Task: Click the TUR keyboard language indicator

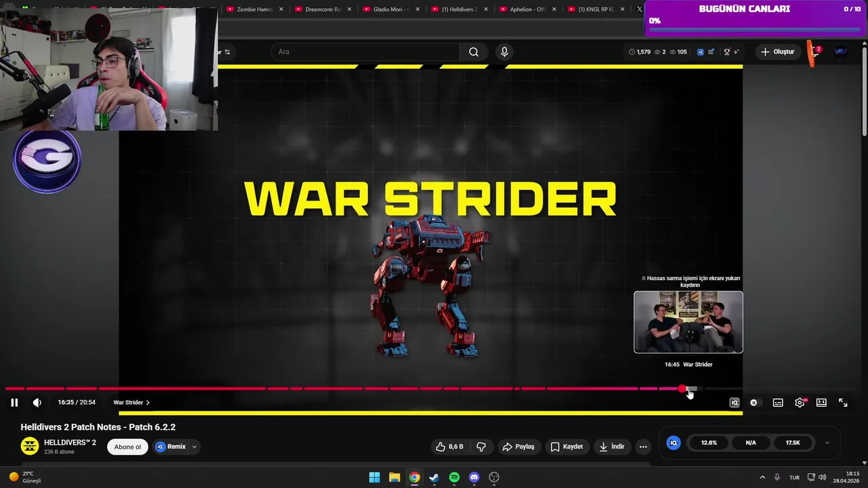Action: pyautogui.click(x=794, y=477)
